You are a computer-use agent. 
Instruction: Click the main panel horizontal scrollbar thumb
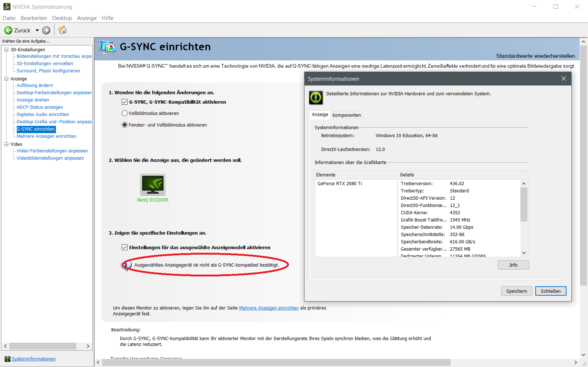point(276,363)
